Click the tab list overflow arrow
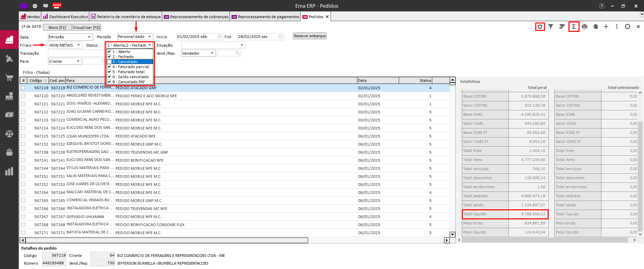The height and width of the screenshot is (269, 644). [642, 15]
